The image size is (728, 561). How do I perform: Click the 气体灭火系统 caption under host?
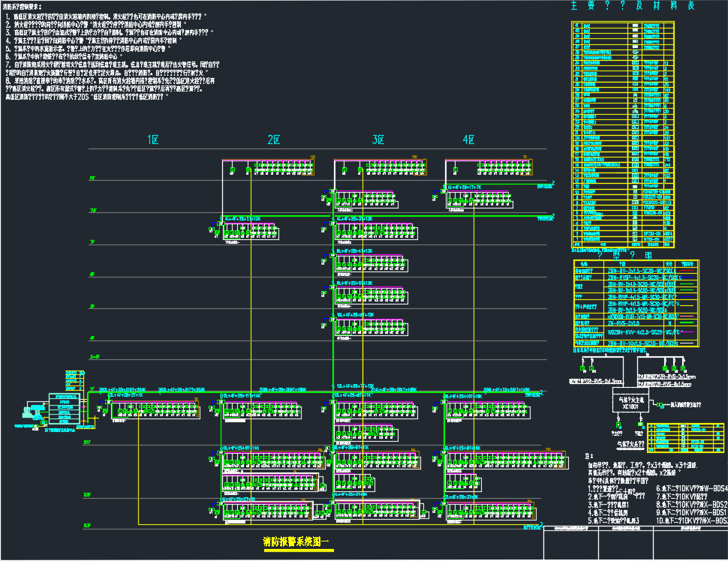(x=630, y=443)
